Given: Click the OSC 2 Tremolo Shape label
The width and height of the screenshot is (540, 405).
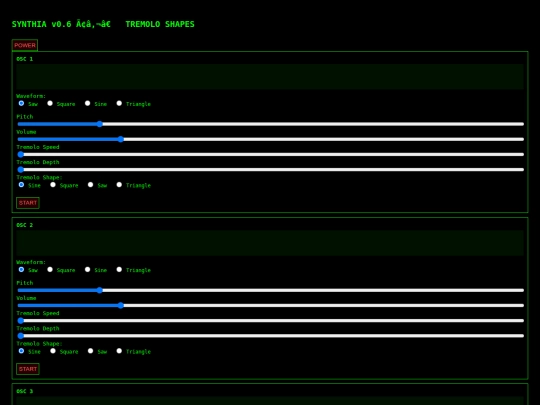Looking at the screenshot, I should click(x=39, y=344).
